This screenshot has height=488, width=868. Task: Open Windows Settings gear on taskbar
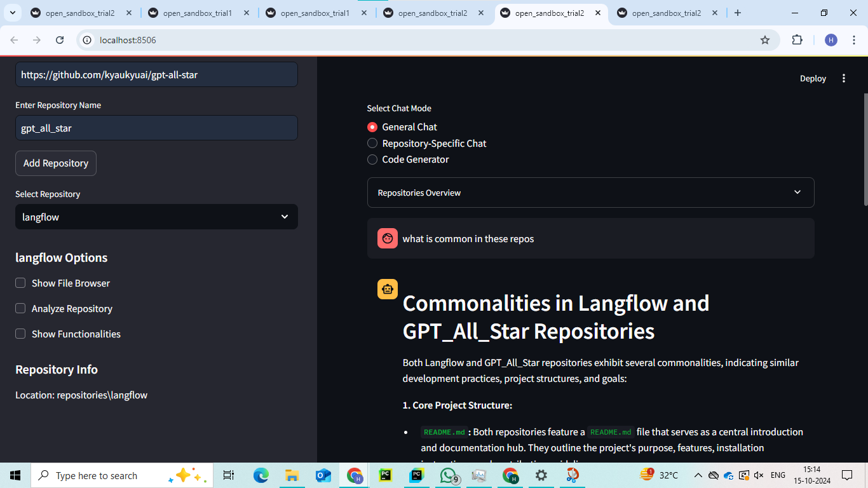(x=541, y=475)
